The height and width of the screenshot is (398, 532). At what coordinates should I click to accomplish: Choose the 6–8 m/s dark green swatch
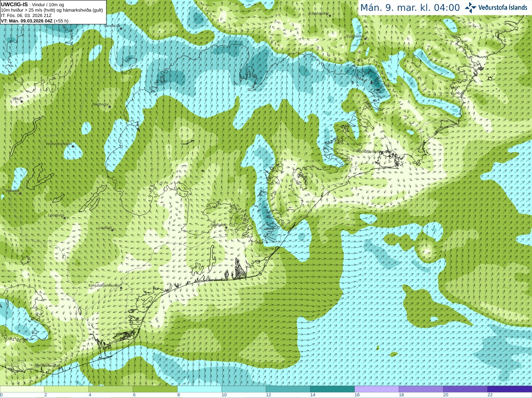click(155, 389)
